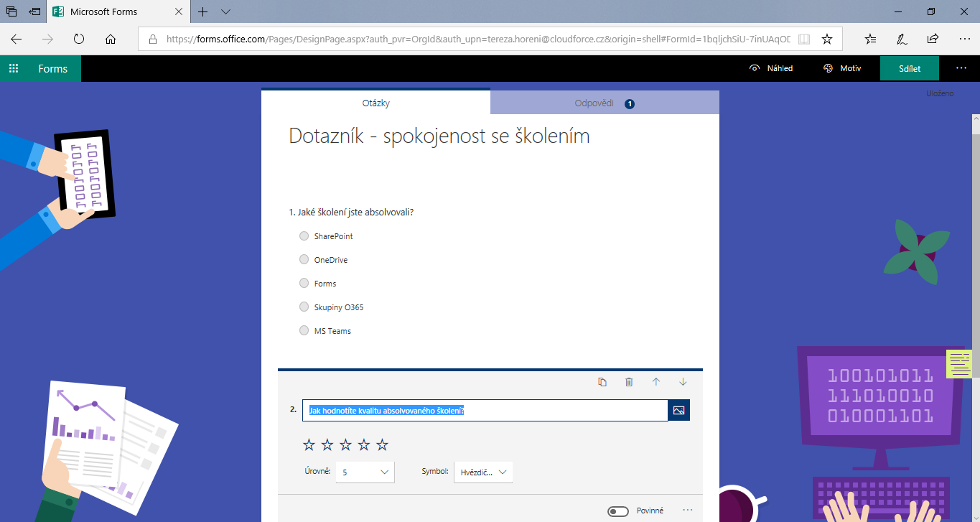Select the Skupiny O365 radio option
The width and height of the screenshot is (980, 522).
click(x=304, y=307)
